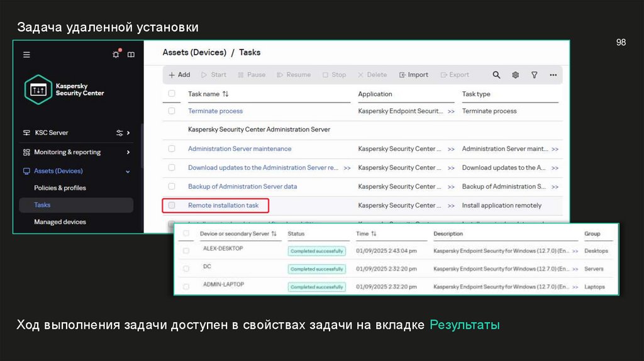Viewport: 644px width, 361px height.
Task: Check the Backup of Administration Server data task
Action: (x=172, y=186)
